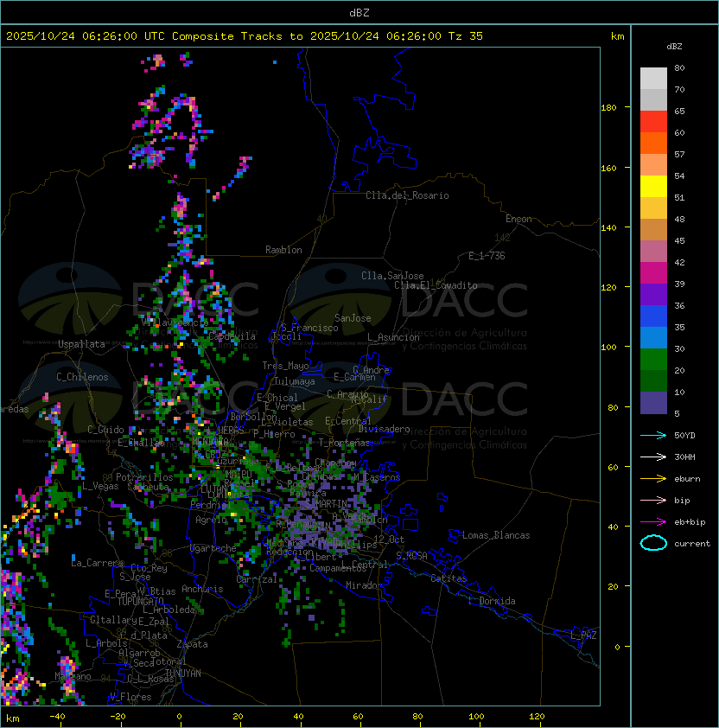Select the royal blue 36 dBZ swatch

[653, 316]
